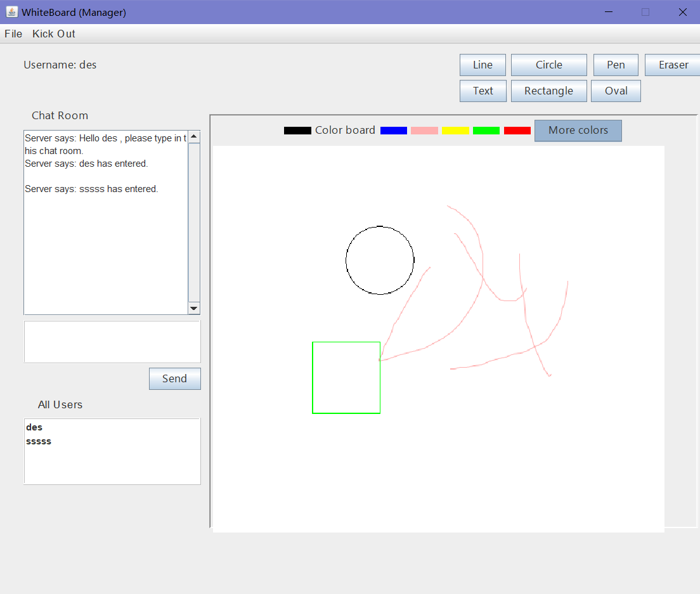Image resolution: width=700 pixels, height=594 pixels.
Task: Click the 'Color board' label
Action: point(345,131)
